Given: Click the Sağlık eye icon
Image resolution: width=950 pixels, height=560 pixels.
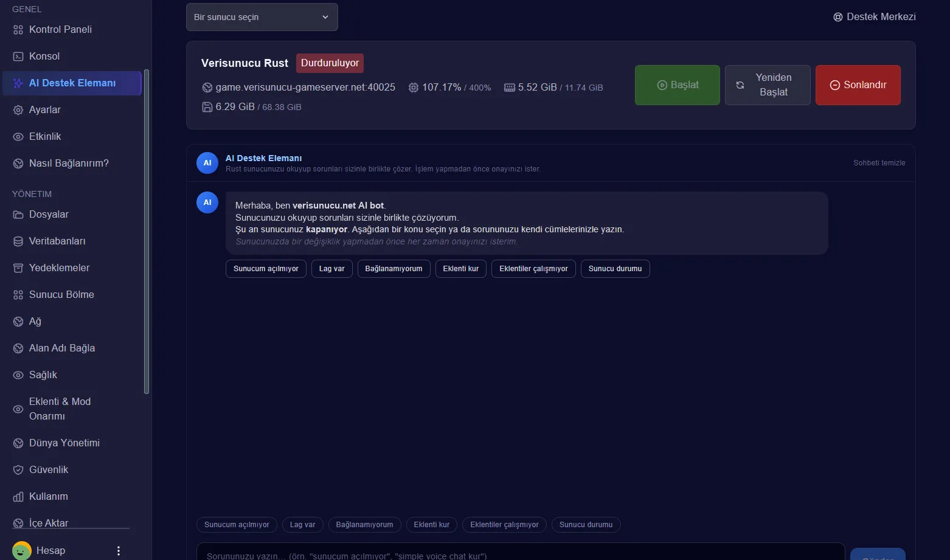Looking at the screenshot, I should pos(18,375).
